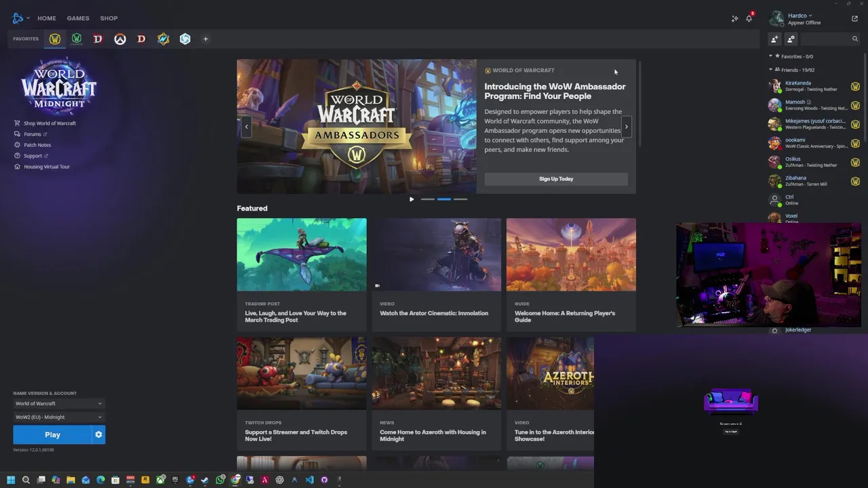Open WhatsApp from the taskbar
The width and height of the screenshot is (868, 488).
pyautogui.click(x=220, y=480)
